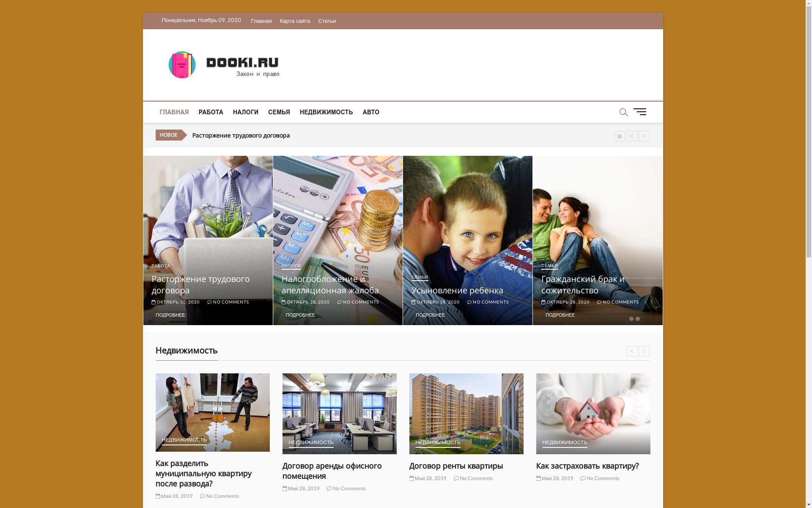The height and width of the screenshot is (508, 812).
Task: Open Главная in top bar
Action: pyautogui.click(x=261, y=21)
